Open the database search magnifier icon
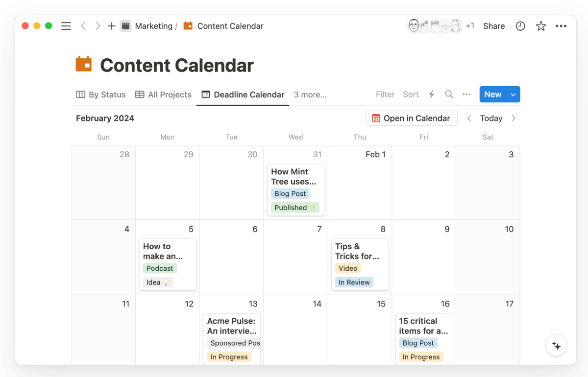This screenshot has height=377, width=588. pyautogui.click(x=449, y=94)
